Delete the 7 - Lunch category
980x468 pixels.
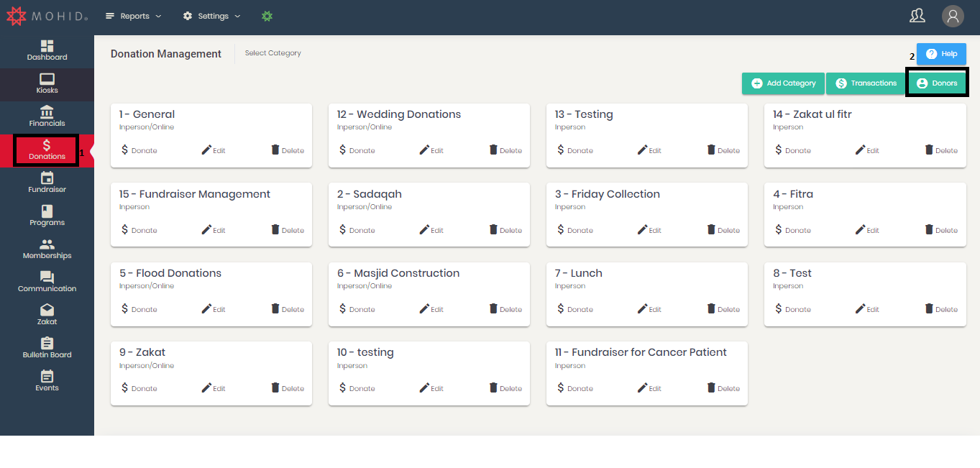click(x=723, y=309)
